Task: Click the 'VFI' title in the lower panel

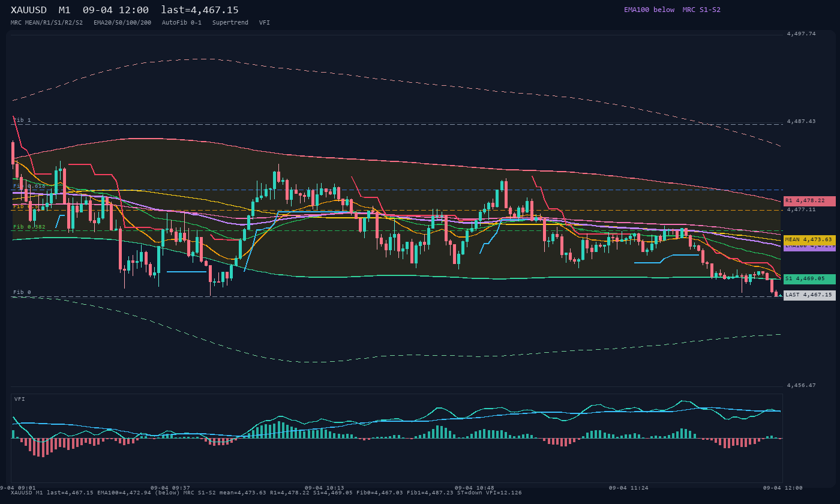Action: pyautogui.click(x=20, y=399)
